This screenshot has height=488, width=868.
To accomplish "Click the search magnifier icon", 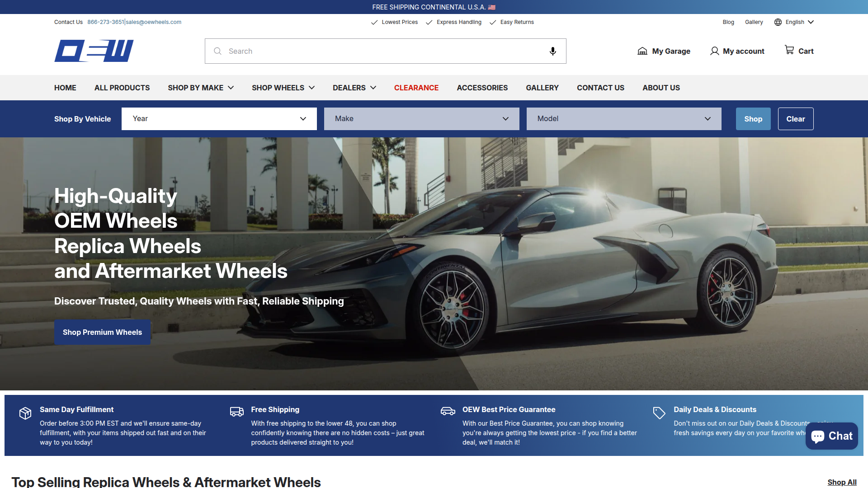I will click(x=217, y=51).
